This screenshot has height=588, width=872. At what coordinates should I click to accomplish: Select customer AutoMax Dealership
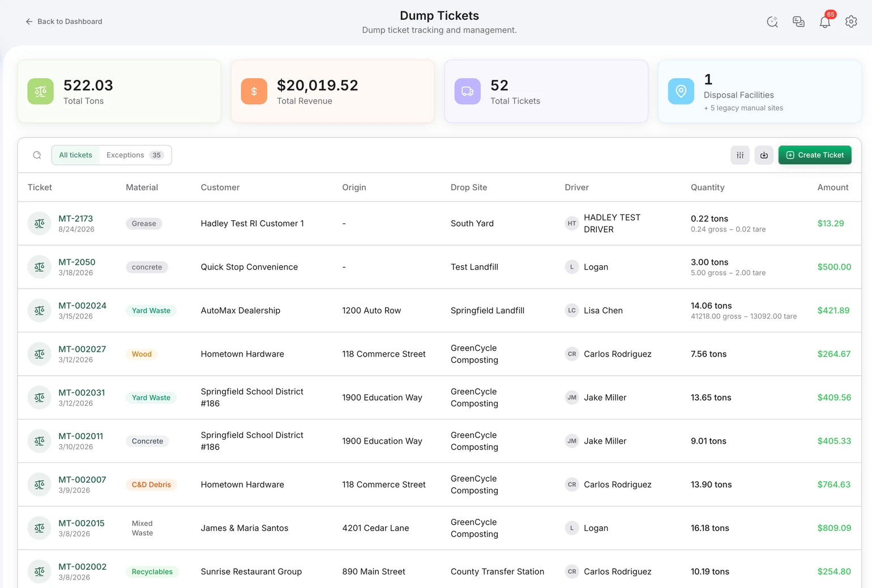point(241,311)
